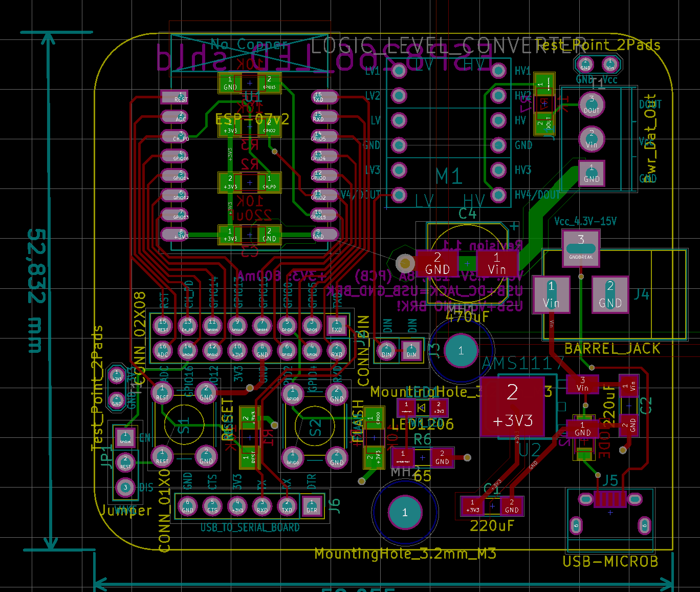The height and width of the screenshot is (592, 700).
Task: Click U1 pad 3 CH_PD
Action: click(174, 136)
